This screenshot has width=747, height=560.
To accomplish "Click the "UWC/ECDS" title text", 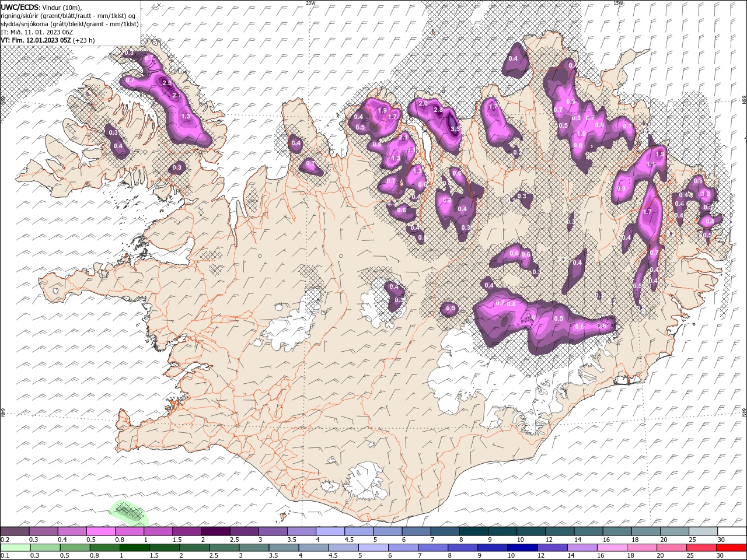I will pyautogui.click(x=20, y=7).
